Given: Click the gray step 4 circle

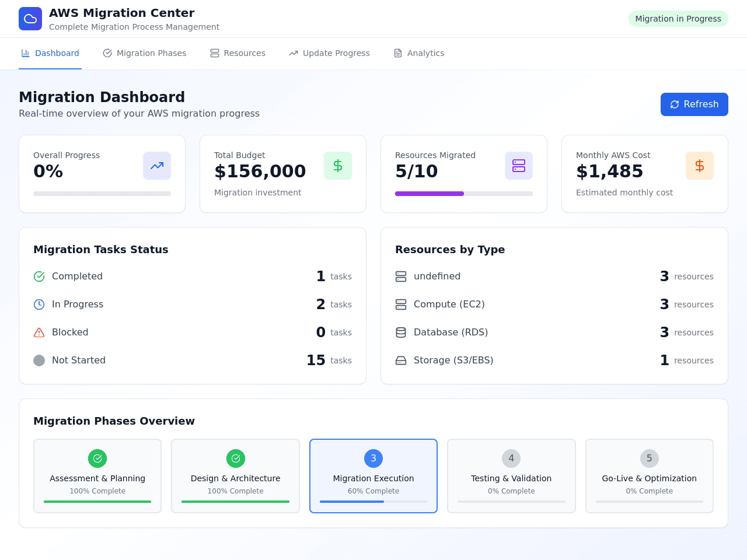Looking at the screenshot, I should click(511, 459).
